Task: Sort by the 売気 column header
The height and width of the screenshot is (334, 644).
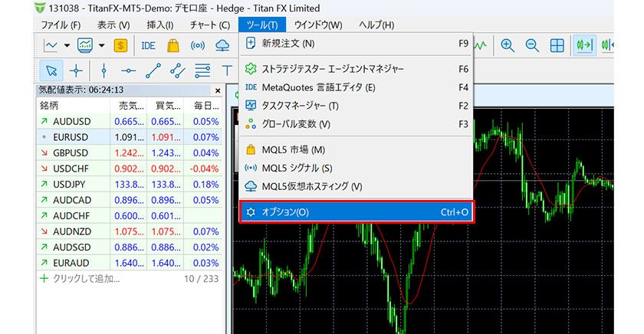Action: [x=129, y=106]
